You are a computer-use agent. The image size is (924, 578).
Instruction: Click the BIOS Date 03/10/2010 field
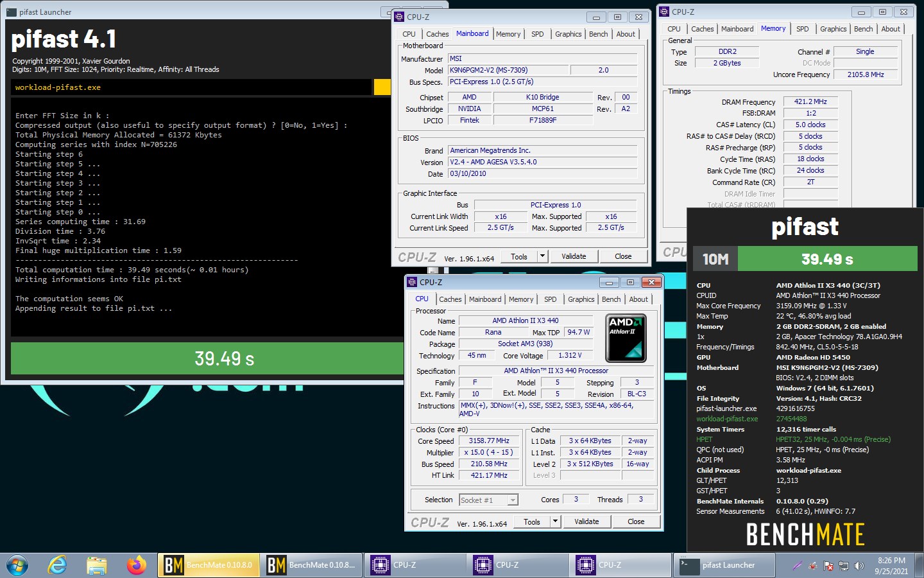(x=542, y=173)
